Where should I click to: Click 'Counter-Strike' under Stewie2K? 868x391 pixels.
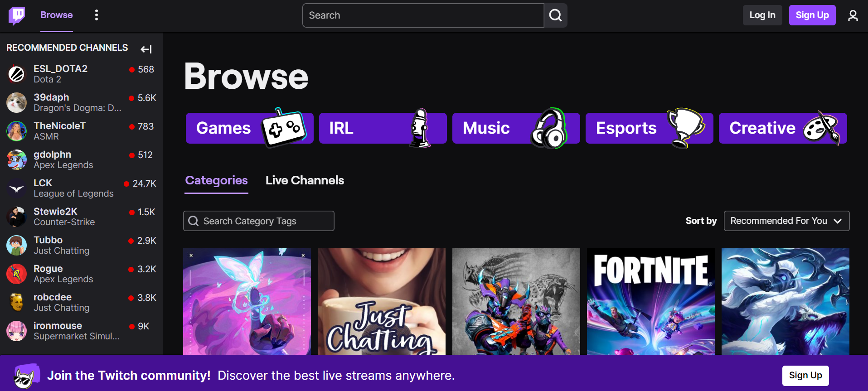point(64,222)
